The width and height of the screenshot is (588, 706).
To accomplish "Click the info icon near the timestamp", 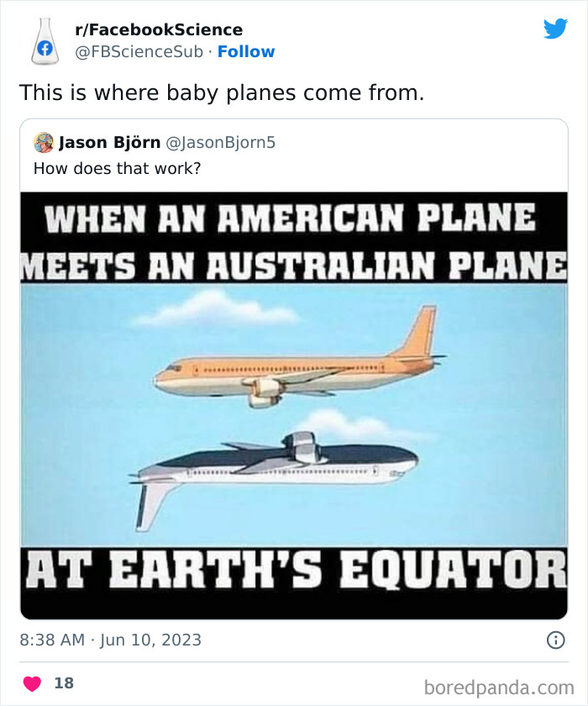I will pyautogui.click(x=558, y=640).
